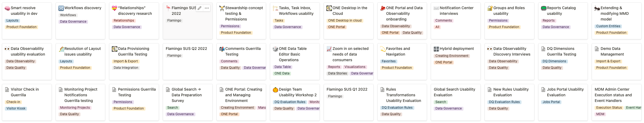Viewport: 644px width, 123px height.
Task: Open the Workflows discovery card
Action: pyautogui.click(x=80, y=21)
